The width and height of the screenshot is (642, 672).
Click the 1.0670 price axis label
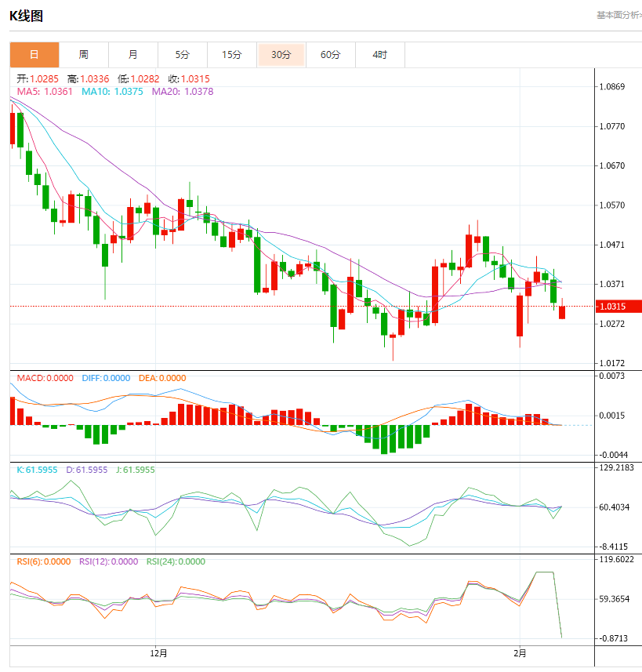coord(612,166)
